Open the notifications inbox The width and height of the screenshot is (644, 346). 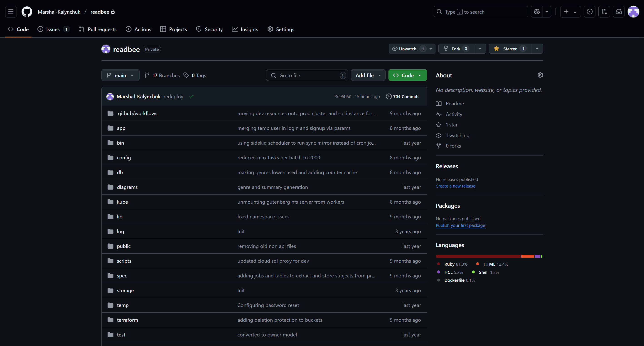(619, 12)
